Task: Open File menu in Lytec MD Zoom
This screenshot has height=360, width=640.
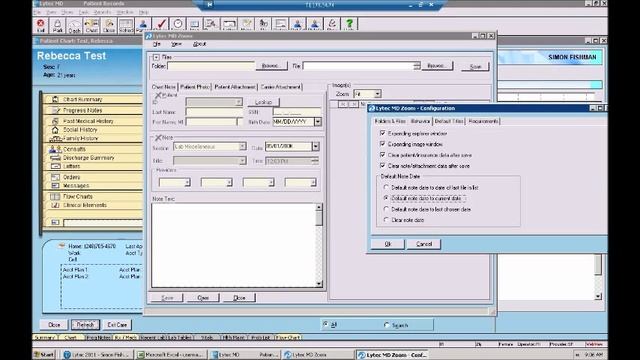Action: [x=157, y=44]
